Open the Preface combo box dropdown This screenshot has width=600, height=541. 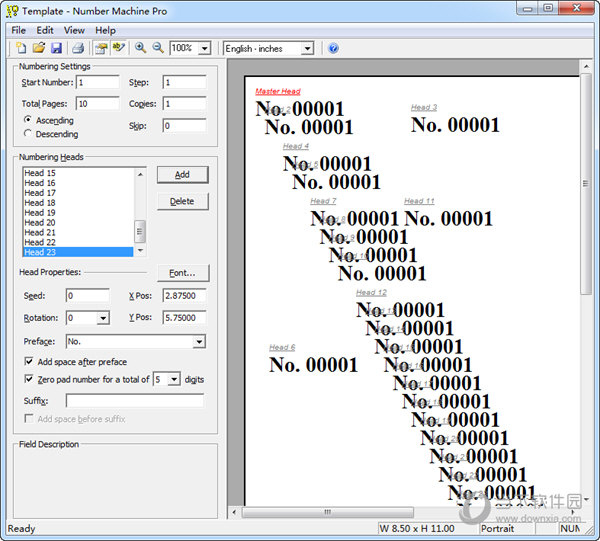199,341
